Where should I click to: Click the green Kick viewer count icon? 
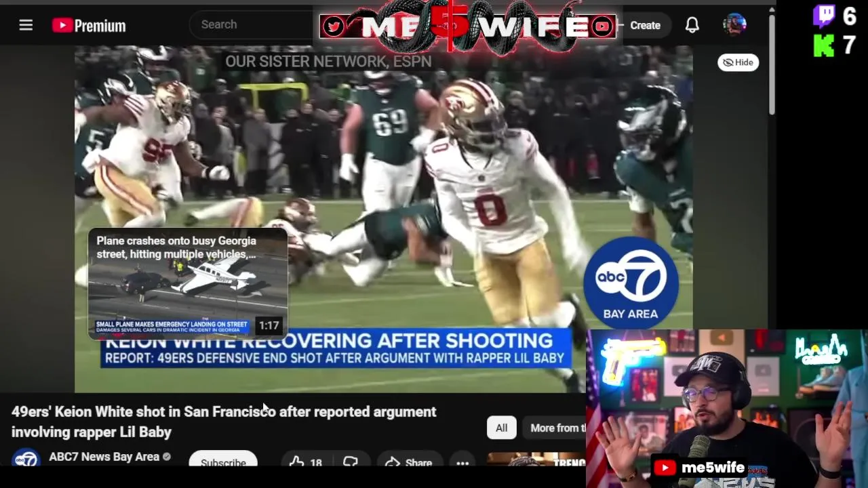pos(824,46)
